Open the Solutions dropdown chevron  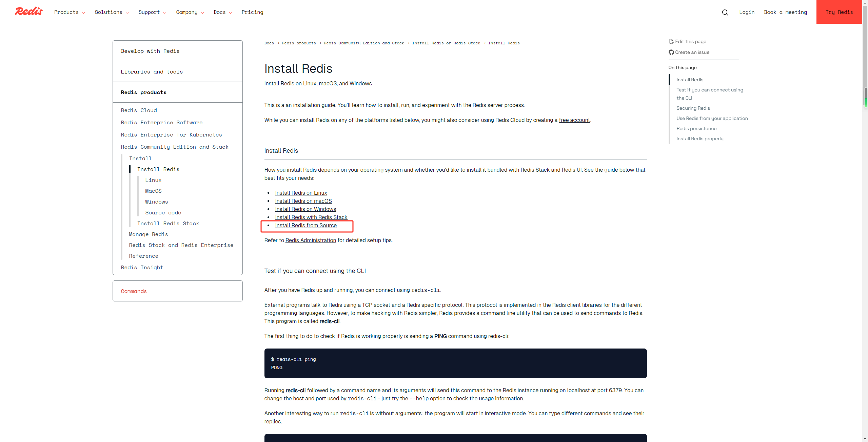tap(127, 13)
